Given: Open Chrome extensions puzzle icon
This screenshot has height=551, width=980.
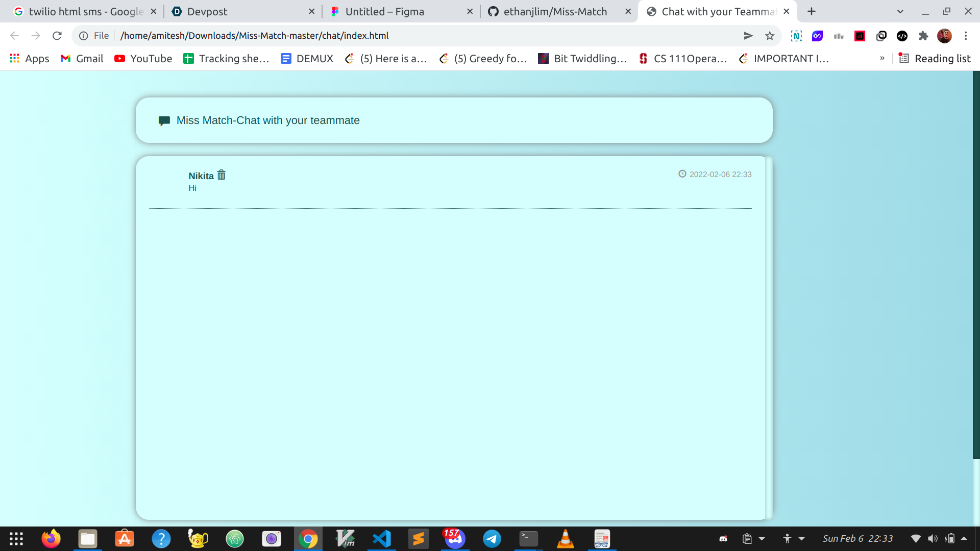Looking at the screenshot, I should [x=923, y=36].
